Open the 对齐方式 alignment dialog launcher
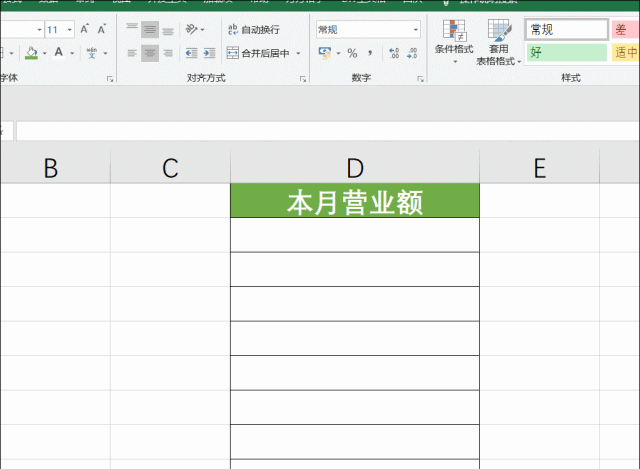Screen dimensions: 640x469 click(x=303, y=79)
